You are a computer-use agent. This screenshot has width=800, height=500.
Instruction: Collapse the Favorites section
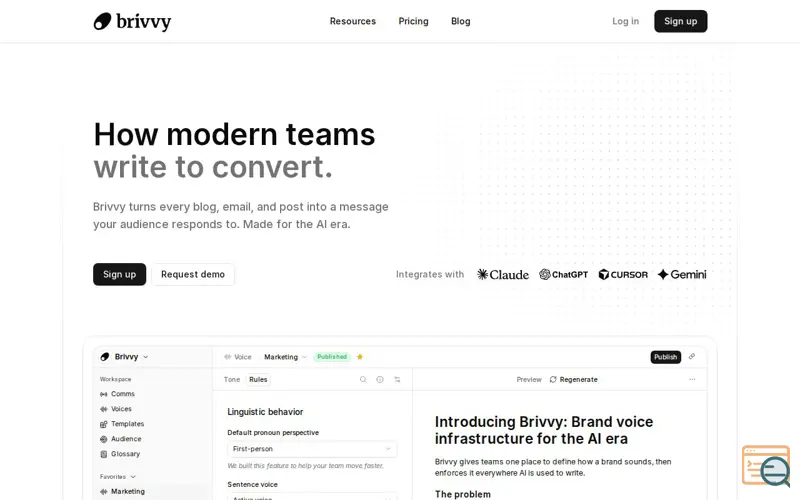coord(118,477)
